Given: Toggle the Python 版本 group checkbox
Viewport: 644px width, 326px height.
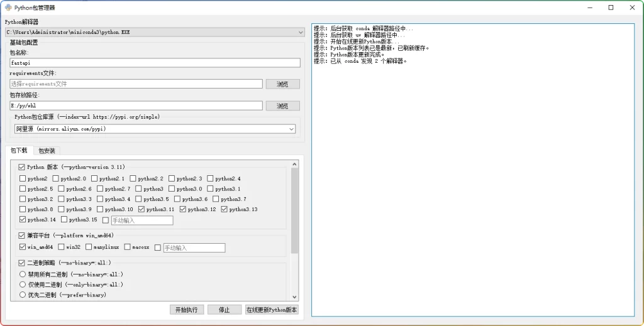Looking at the screenshot, I should [22, 167].
